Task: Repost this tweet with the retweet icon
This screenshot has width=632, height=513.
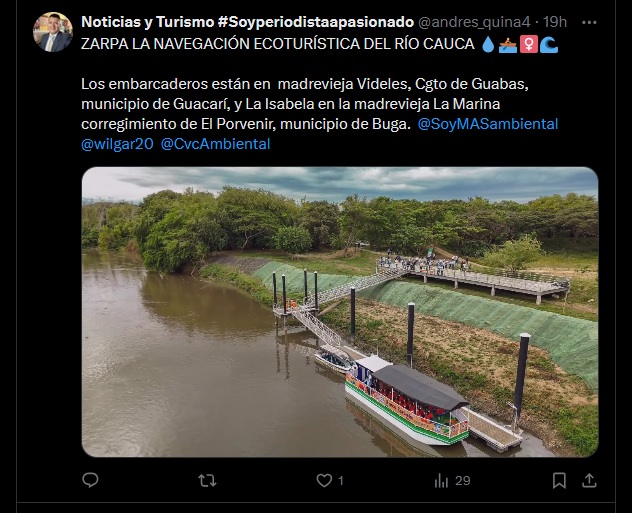Action: (x=207, y=480)
